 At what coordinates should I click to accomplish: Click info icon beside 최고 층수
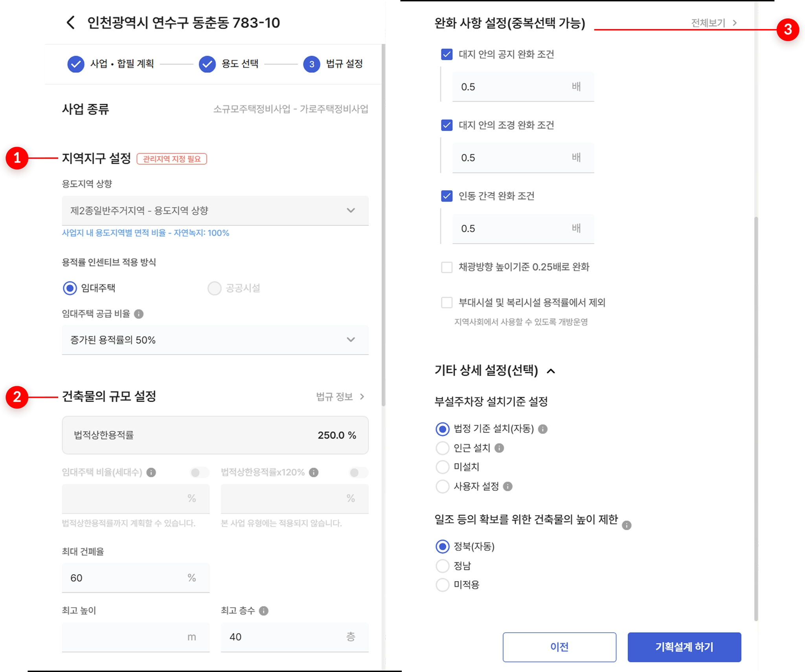pyautogui.click(x=264, y=611)
